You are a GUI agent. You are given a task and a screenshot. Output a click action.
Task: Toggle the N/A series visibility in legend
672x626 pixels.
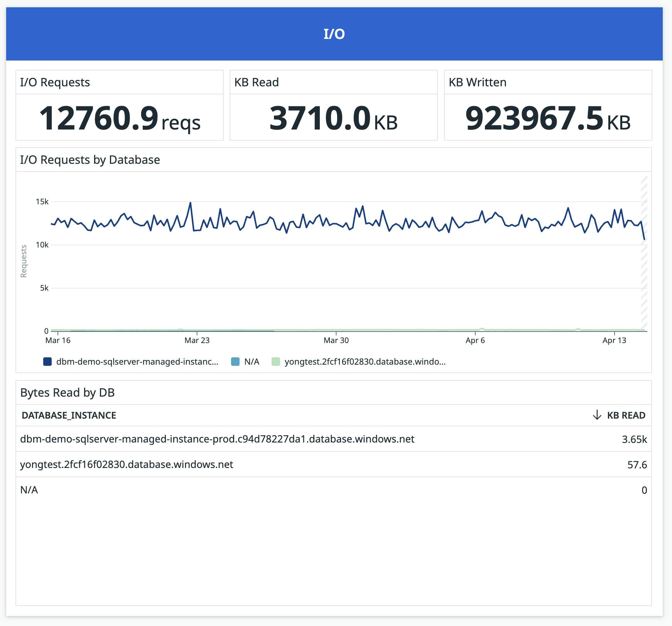[x=247, y=362]
